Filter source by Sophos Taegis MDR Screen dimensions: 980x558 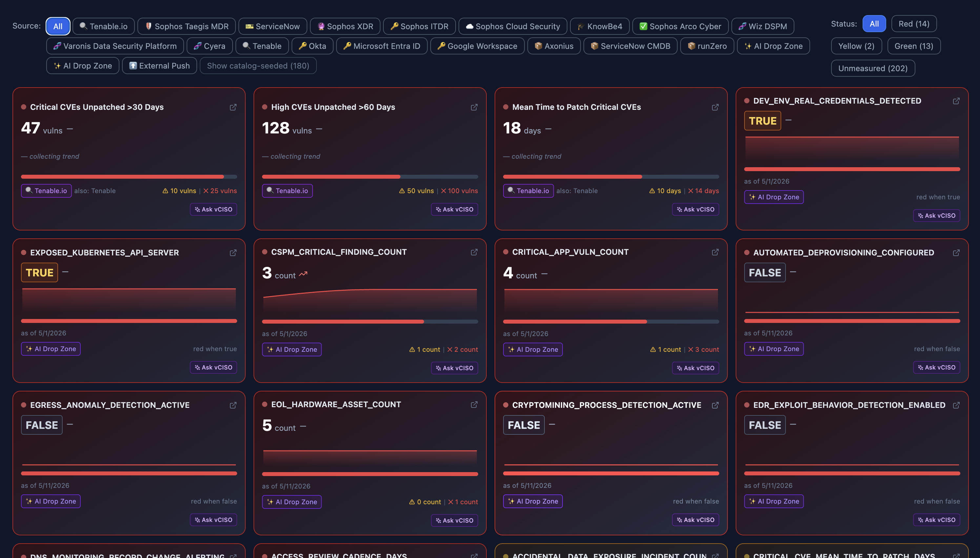coord(187,26)
